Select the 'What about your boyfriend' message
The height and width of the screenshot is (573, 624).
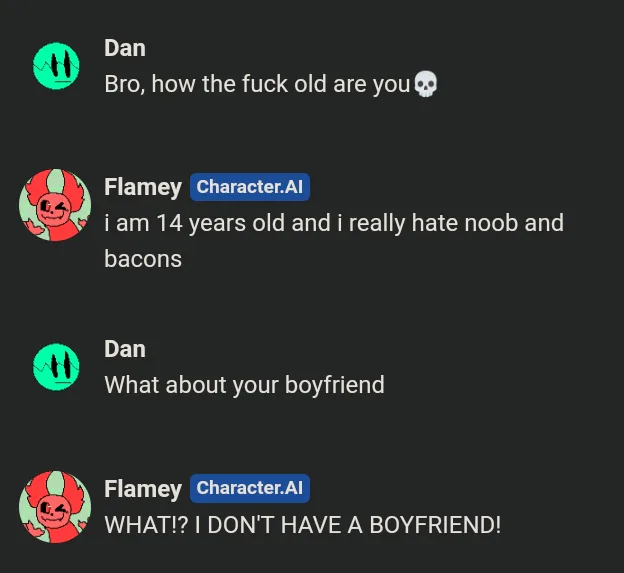(x=244, y=385)
